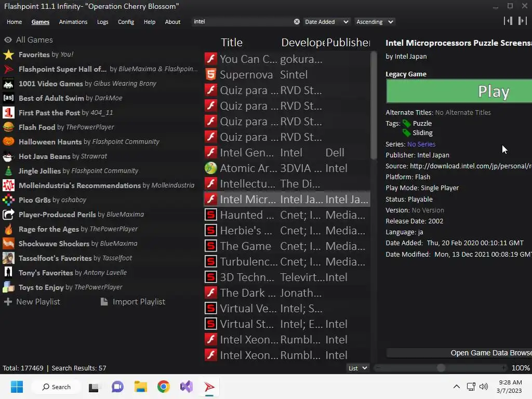Click the taskbar Search box
Image resolution: width=532 pixels, height=399 pixels.
point(56,387)
